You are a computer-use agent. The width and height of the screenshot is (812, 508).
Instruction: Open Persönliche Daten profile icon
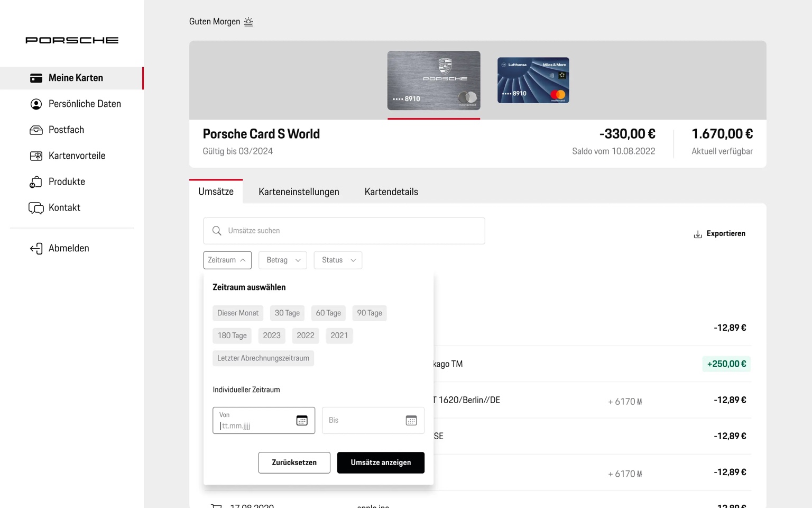coord(36,104)
